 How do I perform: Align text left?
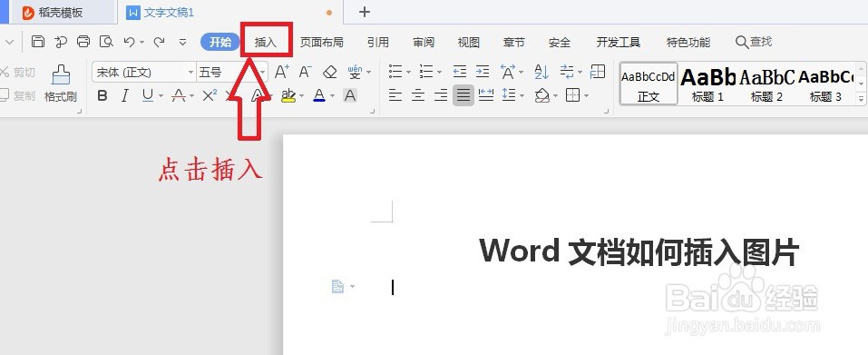coord(395,96)
